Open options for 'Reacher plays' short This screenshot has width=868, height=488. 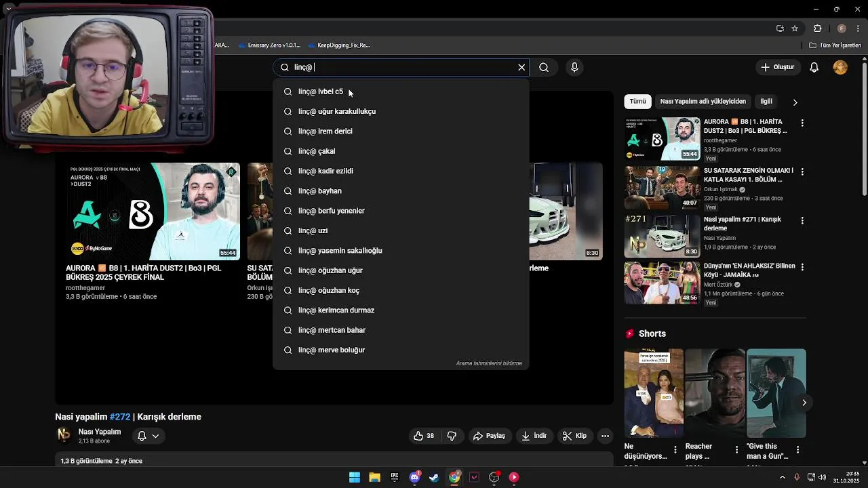(736, 449)
